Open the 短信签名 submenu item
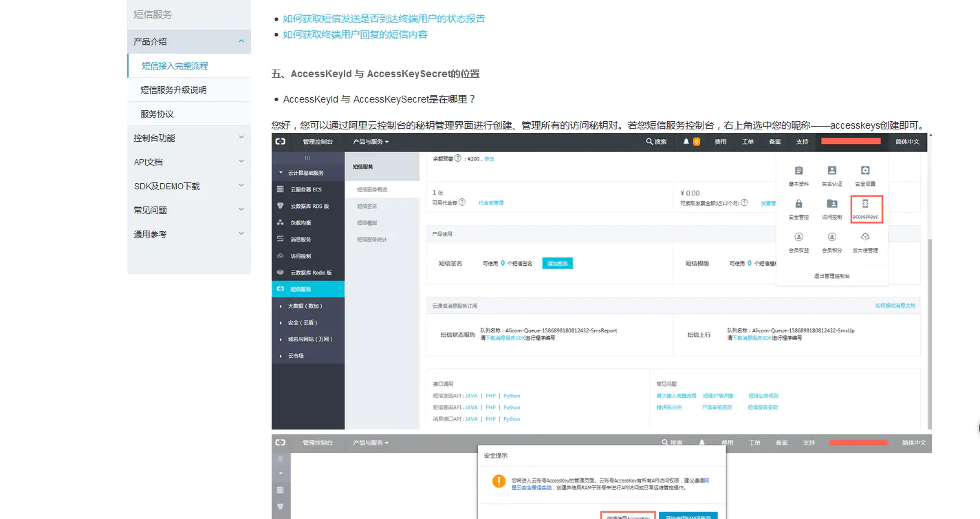The height and width of the screenshot is (519, 980). (382, 206)
